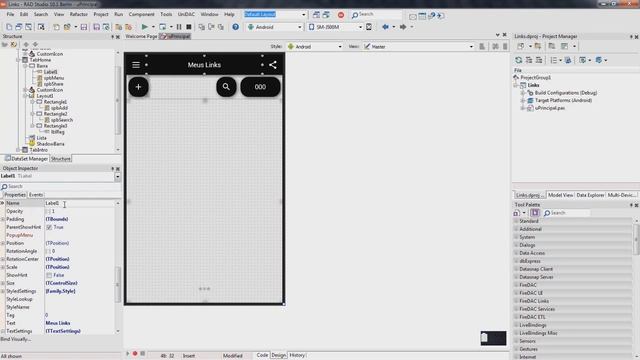Move selected structure item down with arrow
The height and width of the screenshot is (360, 640).
[x=36, y=44]
